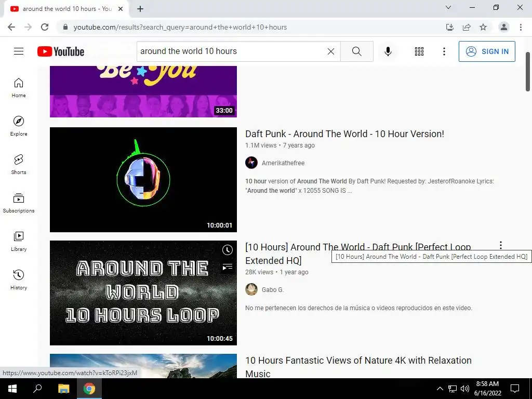This screenshot has height=399, width=532.
Task: Open History in the sidebar
Action: [x=19, y=280]
